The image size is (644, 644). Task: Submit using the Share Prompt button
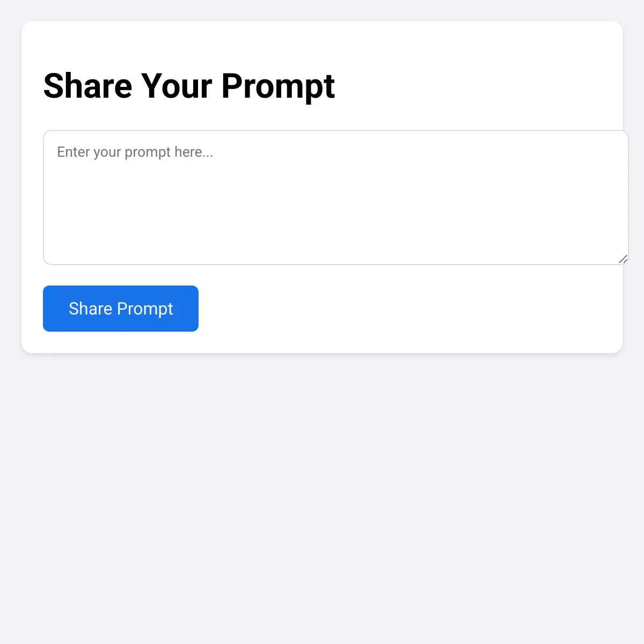pos(121,309)
